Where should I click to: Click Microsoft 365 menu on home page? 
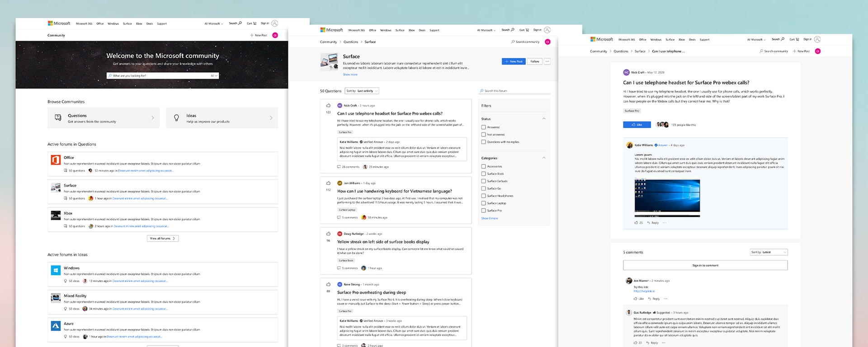pyautogui.click(x=84, y=23)
